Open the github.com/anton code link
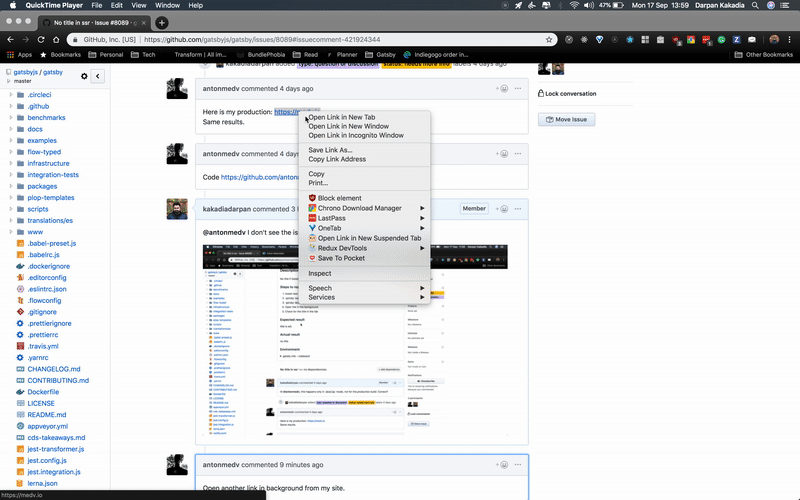Screen dimensions: 800x500 click(260, 177)
